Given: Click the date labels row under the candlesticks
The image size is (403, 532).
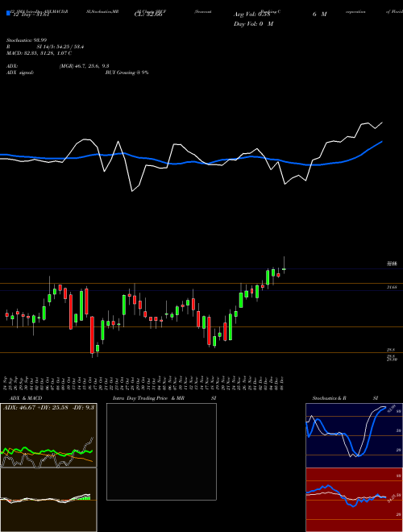Looking at the screenshot, I should [143, 384].
